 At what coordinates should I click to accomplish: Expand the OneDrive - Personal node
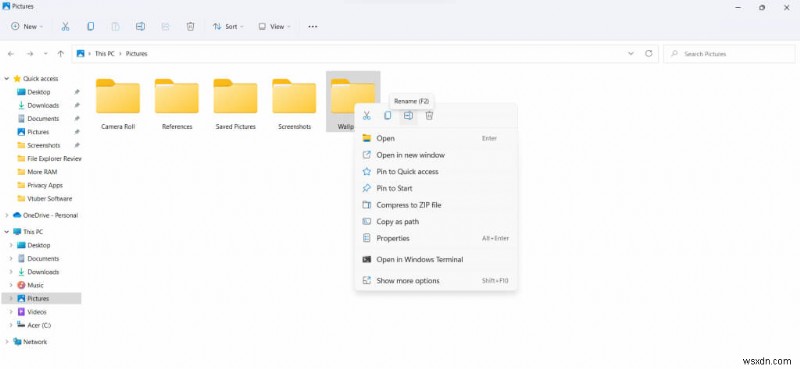pos(7,215)
